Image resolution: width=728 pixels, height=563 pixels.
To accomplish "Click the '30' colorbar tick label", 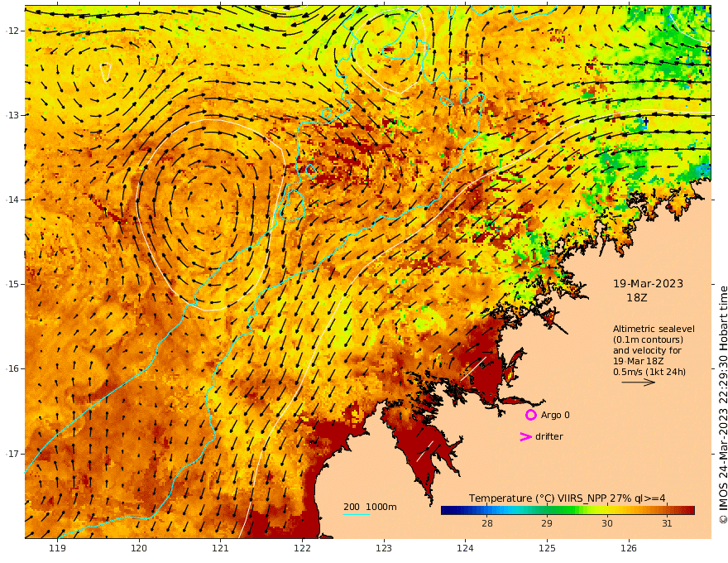I will [x=607, y=523].
